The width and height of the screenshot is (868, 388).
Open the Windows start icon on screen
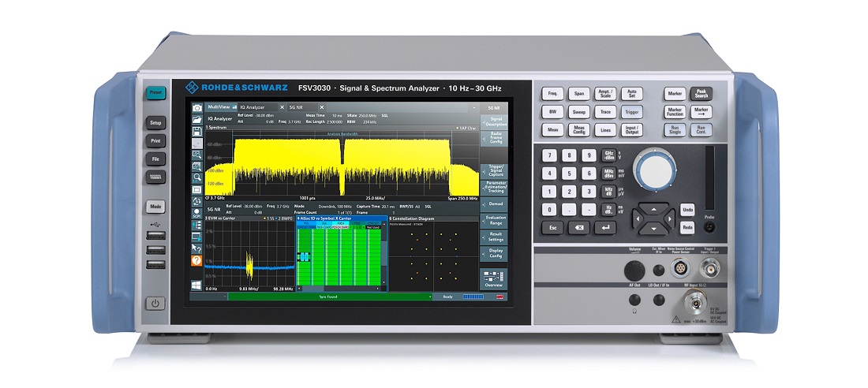197,285
